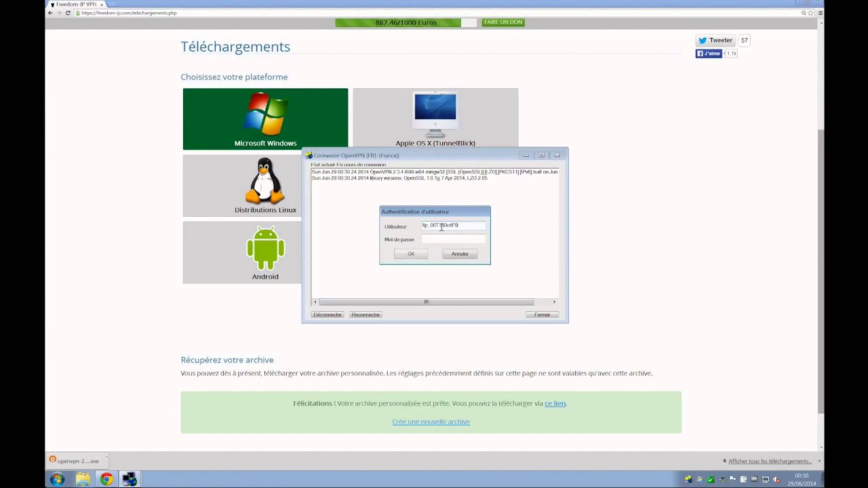Bookmark page with star icon
This screenshot has width=868, height=488.
810,13
